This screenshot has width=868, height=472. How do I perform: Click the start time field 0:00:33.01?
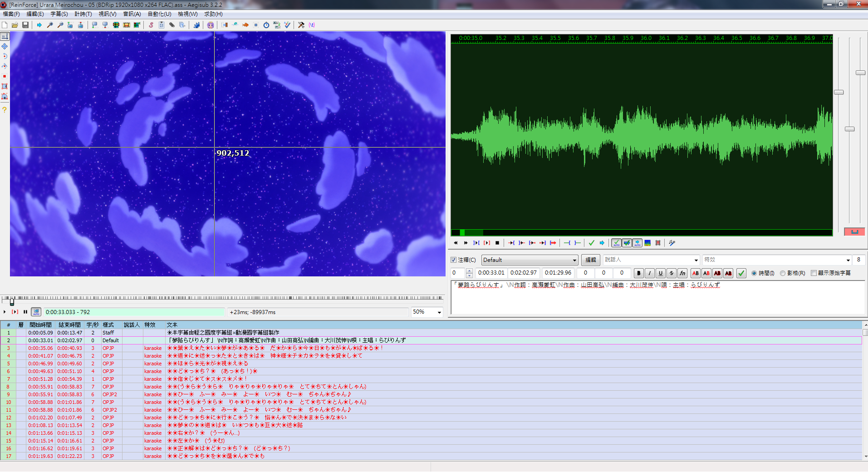[491, 273]
